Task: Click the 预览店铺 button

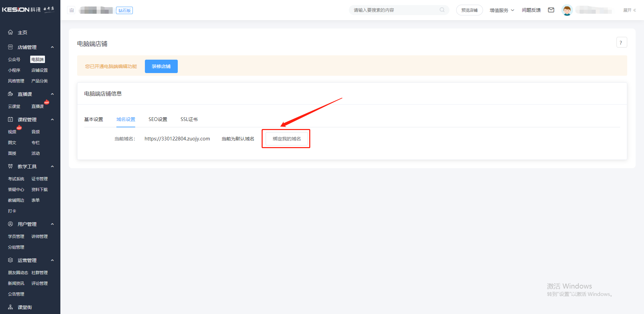Action: click(469, 10)
